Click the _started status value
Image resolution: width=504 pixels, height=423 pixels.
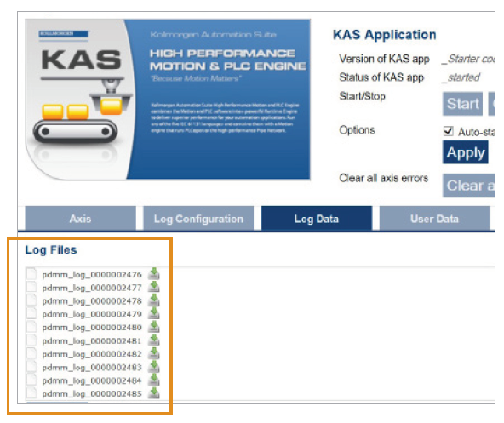461,77
